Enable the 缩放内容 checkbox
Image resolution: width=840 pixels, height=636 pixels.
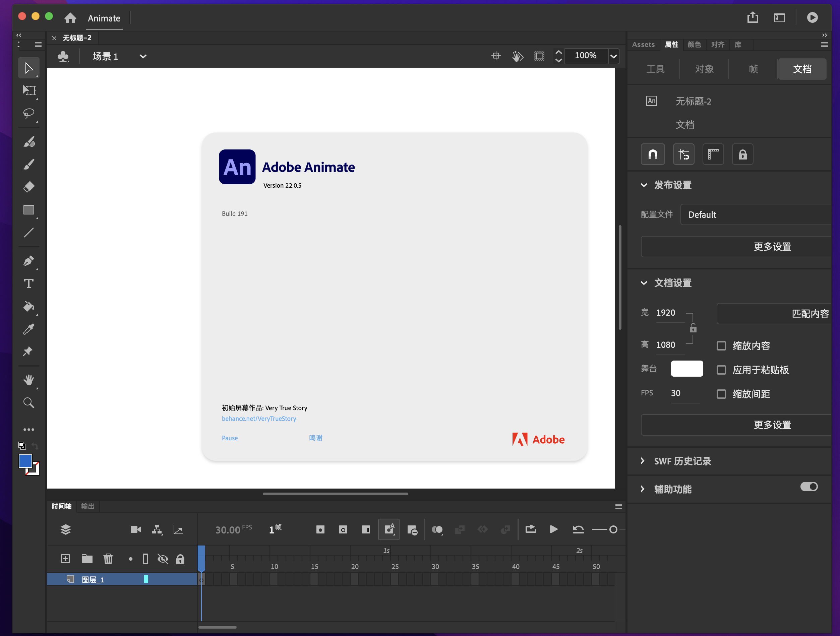pyautogui.click(x=721, y=345)
